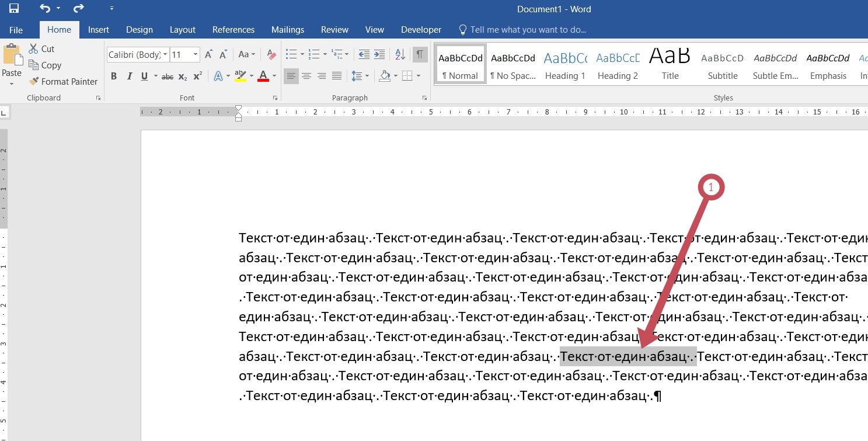
Task: Switch to the Review tab
Action: click(x=334, y=30)
